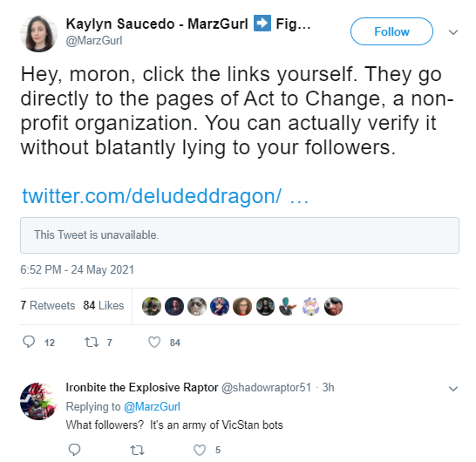
Task: View the 7 Retweets list
Action: 48,305
